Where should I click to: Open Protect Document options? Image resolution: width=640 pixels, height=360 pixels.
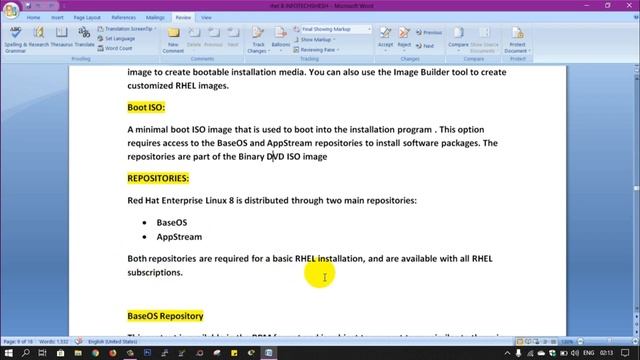click(x=517, y=40)
